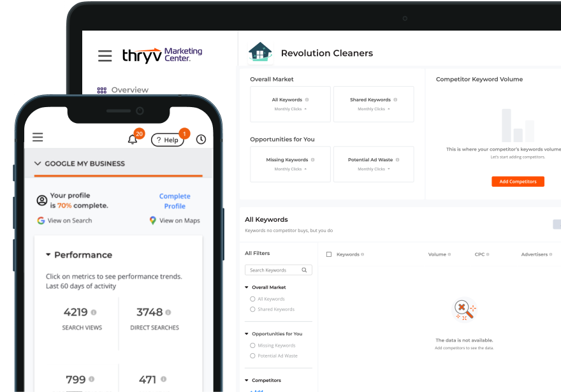Click the thryv Marketing Center logo
Image resolution: width=561 pixels, height=392 pixels.
(162, 55)
